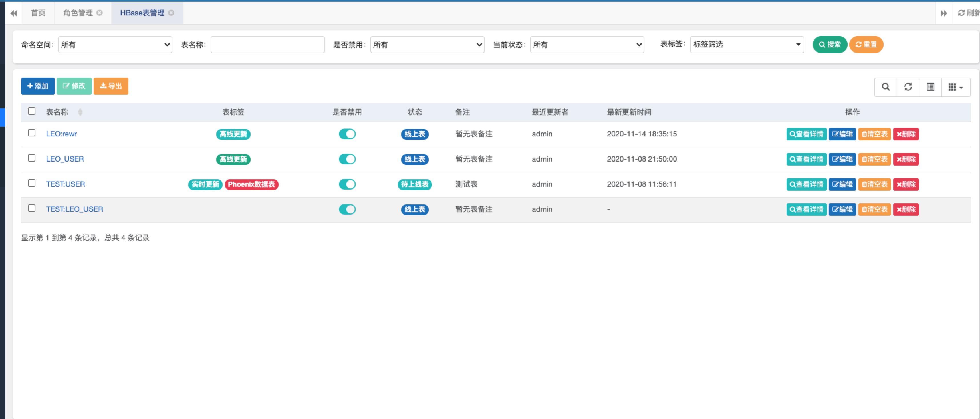
Task: Check the TEST:USER row checkbox
Action: click(32, 183)
